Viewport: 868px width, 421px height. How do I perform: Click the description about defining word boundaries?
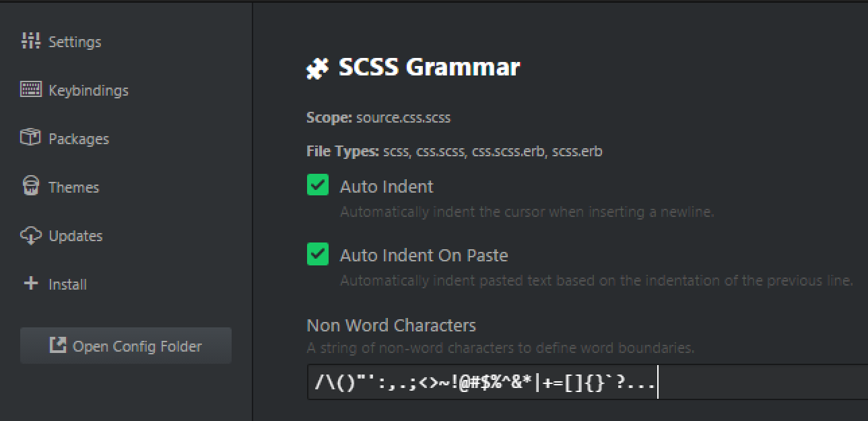(500, 348)
